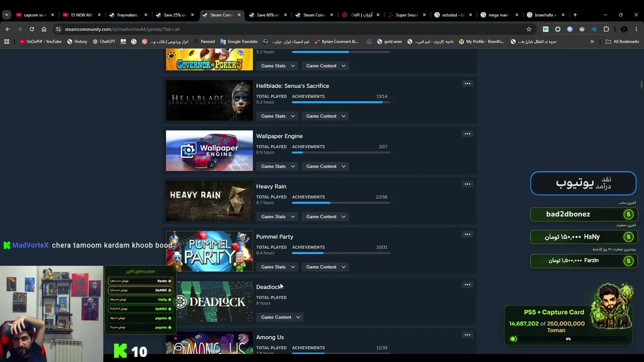644x362 pixels.
Task: Close the 'capcom vs' YouTube tab
Action: [x=52, y=15]
